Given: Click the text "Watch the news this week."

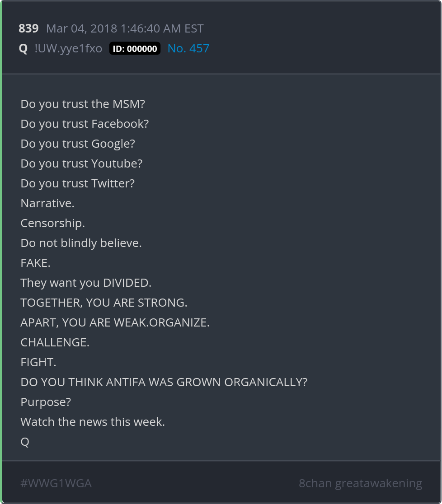Looking at the screenshot, I should click(93, 422).
